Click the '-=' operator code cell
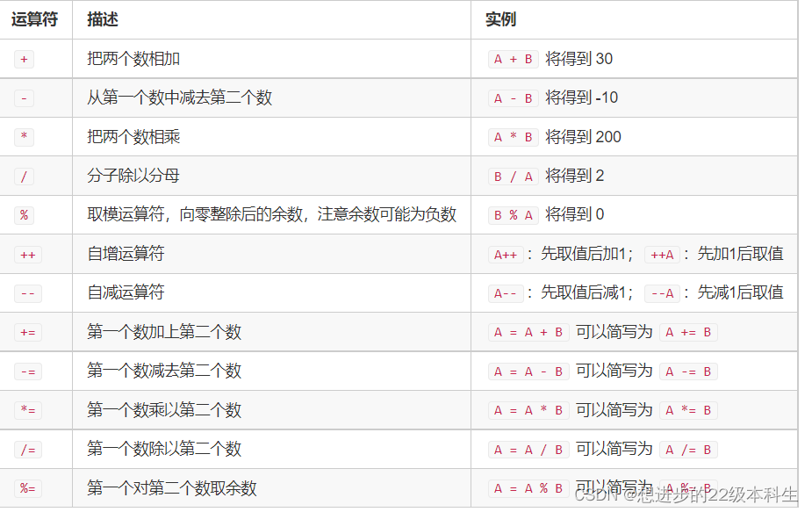This screenshot has width=812, height=512. [x=28, y=371]
